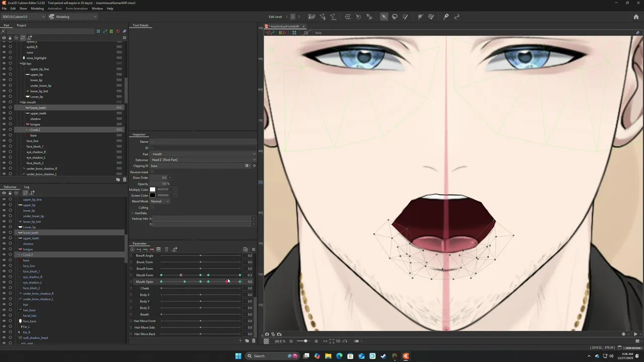The height and width of the screenshot is (362, 644).
Task: Toggle visibility of face_line in Part list
Action: (4, 141)
